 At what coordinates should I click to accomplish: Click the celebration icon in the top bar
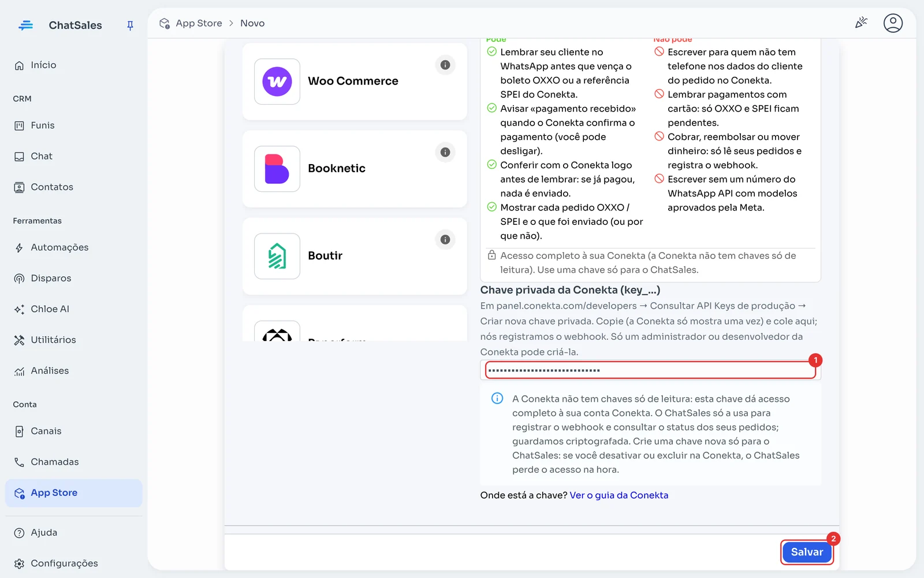861,23
